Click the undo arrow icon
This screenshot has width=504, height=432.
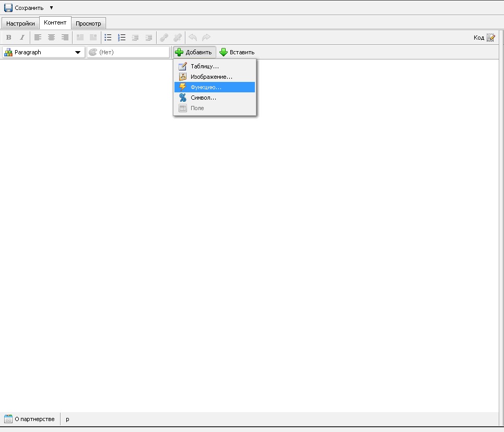tap(193, 38)
